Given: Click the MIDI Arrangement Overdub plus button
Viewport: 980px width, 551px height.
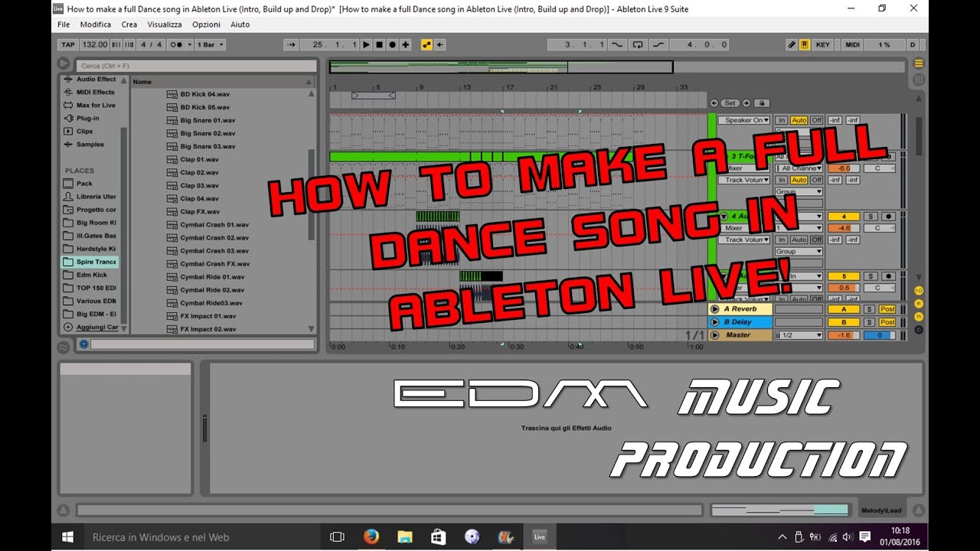Looking at the screenshot, I should pyautogui.click(x=406, y=44).
